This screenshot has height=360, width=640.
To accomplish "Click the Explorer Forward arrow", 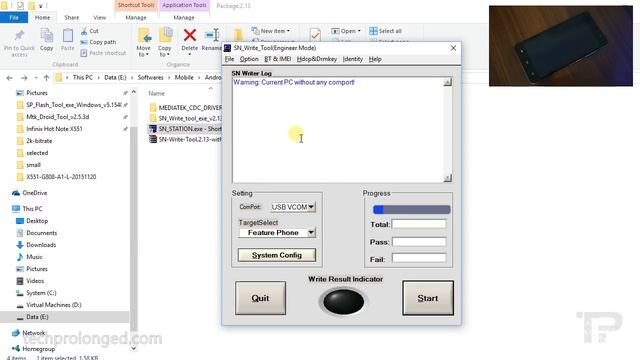I will coord(24,78).
